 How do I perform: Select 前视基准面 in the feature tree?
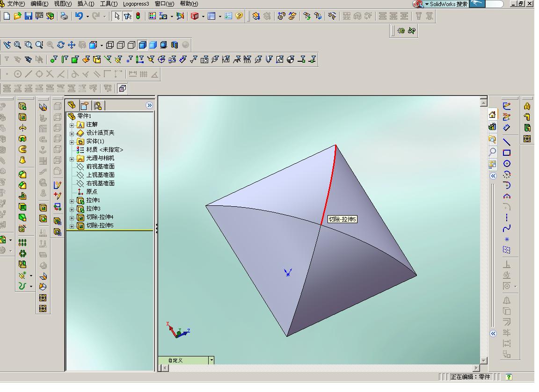click(x=101, y=166)
